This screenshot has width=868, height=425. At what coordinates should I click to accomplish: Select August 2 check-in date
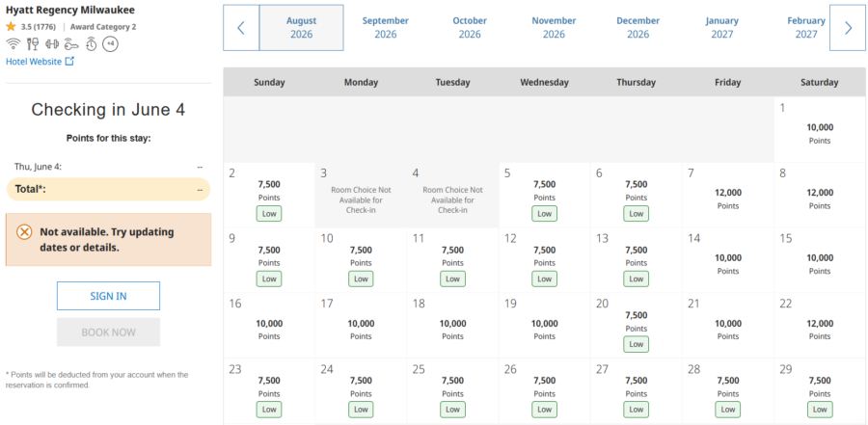click(269, 195)
